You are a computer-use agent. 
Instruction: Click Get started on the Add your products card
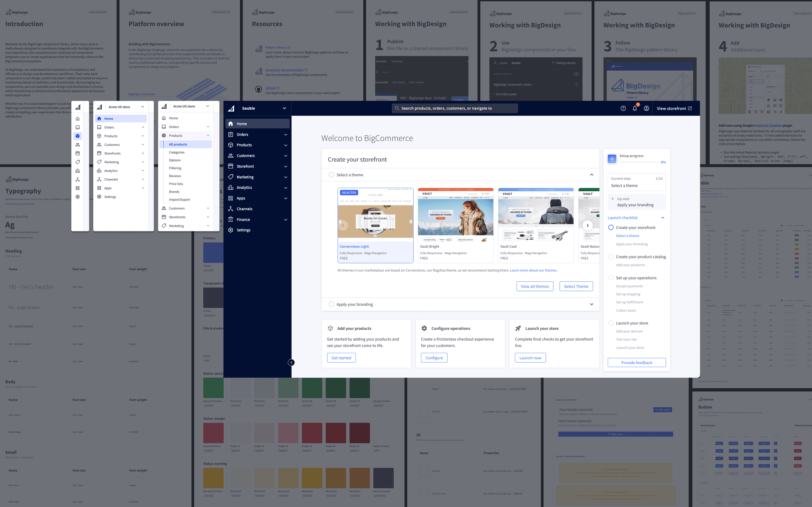[341, 358]
